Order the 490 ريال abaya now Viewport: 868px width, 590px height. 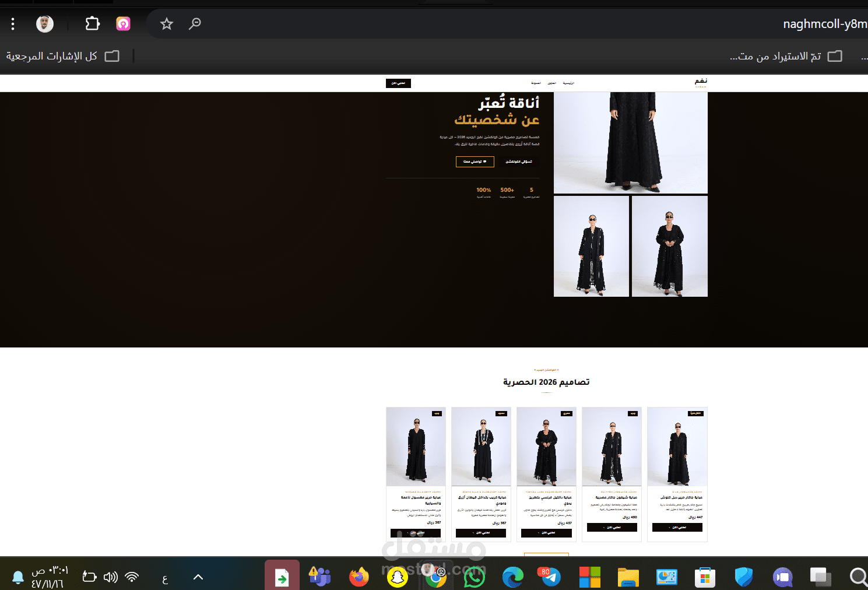(x=612, y=527)
